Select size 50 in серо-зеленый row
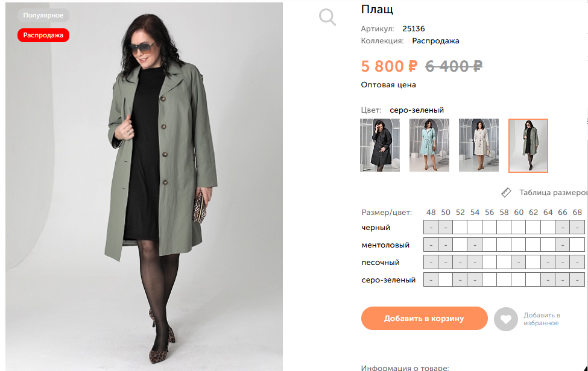This screenshot has width=588, height=371. (x=445, y=279)
